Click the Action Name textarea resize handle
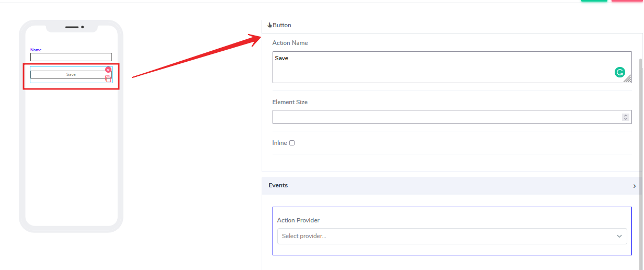Viewport: 644px width, 270px height. tap(627, 79)
